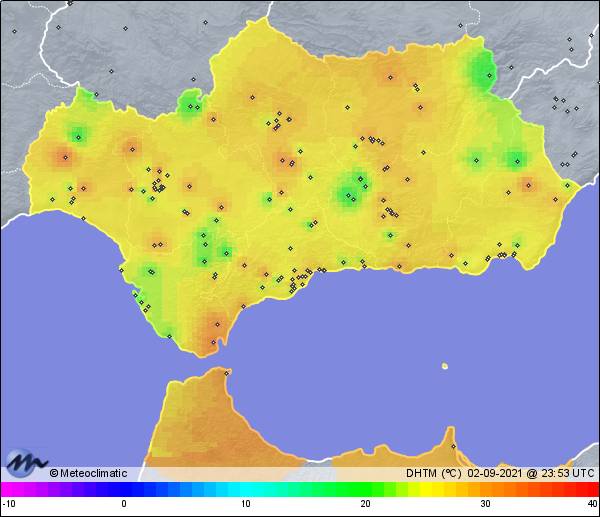The width and height of the screenshot is (600, 517).
Task: Click the ©Meteoclimatic copyright text
Action: (88, 473)
